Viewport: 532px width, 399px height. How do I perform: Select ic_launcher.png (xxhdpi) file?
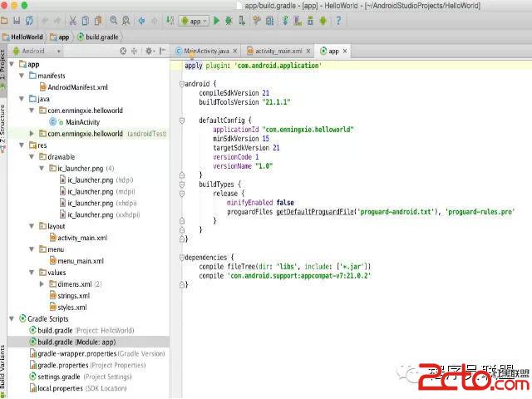coord(100,214)
